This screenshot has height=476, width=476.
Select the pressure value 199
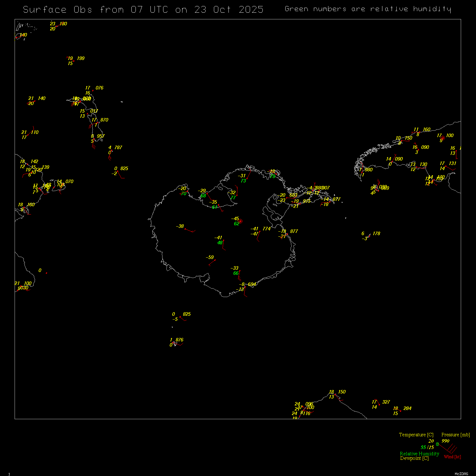click(x=81, y=58)
